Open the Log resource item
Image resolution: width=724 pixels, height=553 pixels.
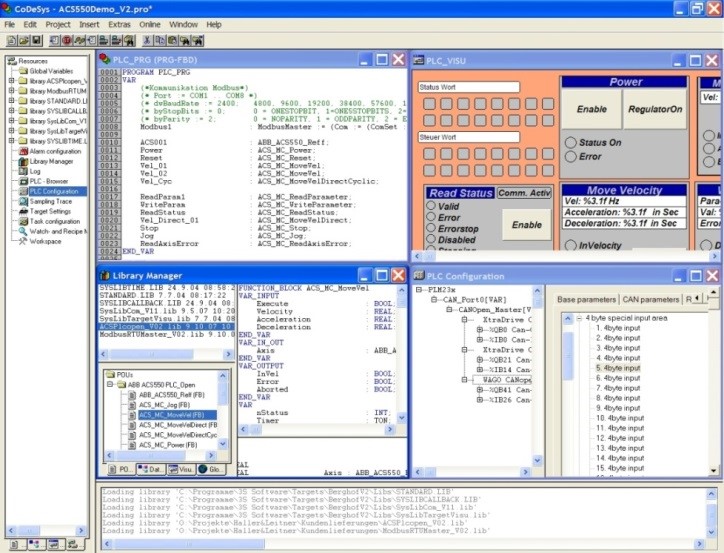(35, 171)
